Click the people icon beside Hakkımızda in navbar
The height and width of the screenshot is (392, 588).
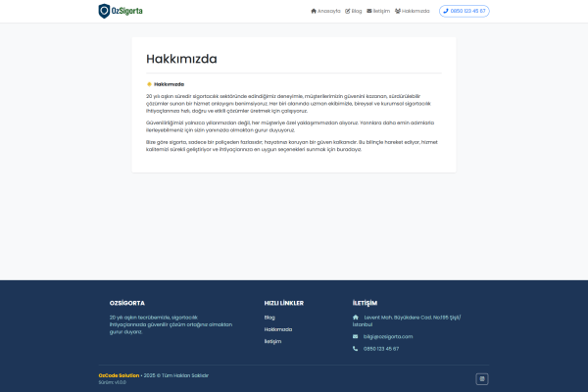398,11
